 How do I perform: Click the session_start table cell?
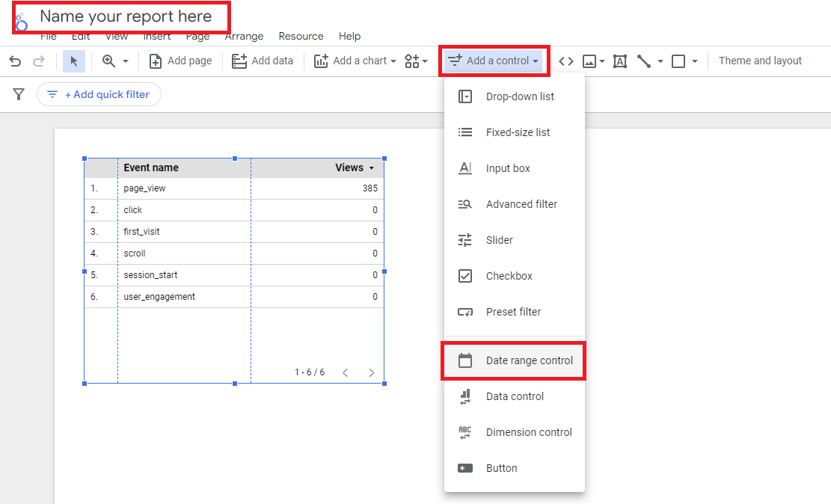pyautogui.click(x=150, y=275)
